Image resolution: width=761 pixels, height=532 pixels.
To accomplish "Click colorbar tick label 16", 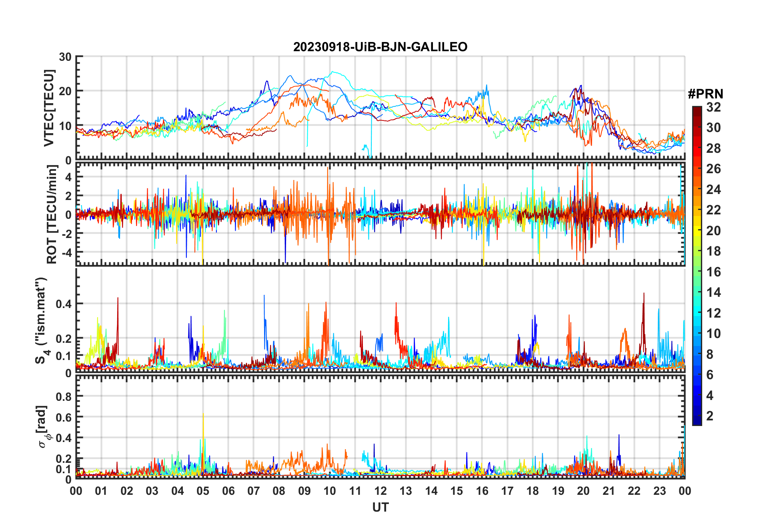I will 713,272.
